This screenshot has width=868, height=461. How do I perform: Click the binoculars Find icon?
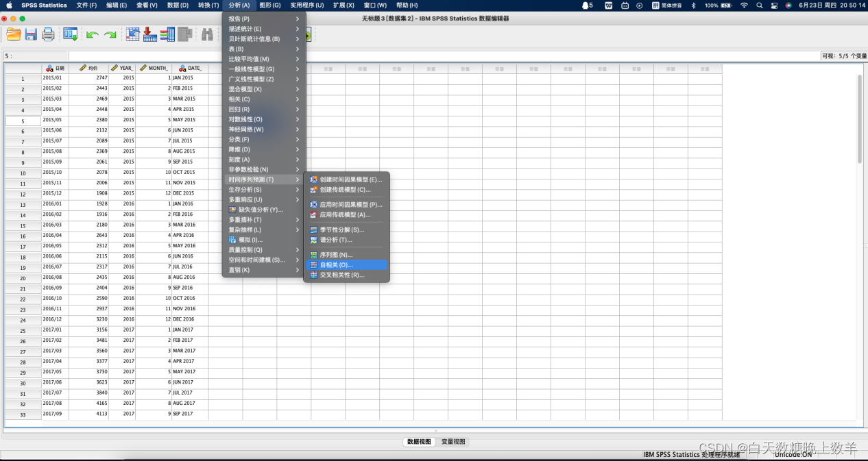click(x=206, y=34)
